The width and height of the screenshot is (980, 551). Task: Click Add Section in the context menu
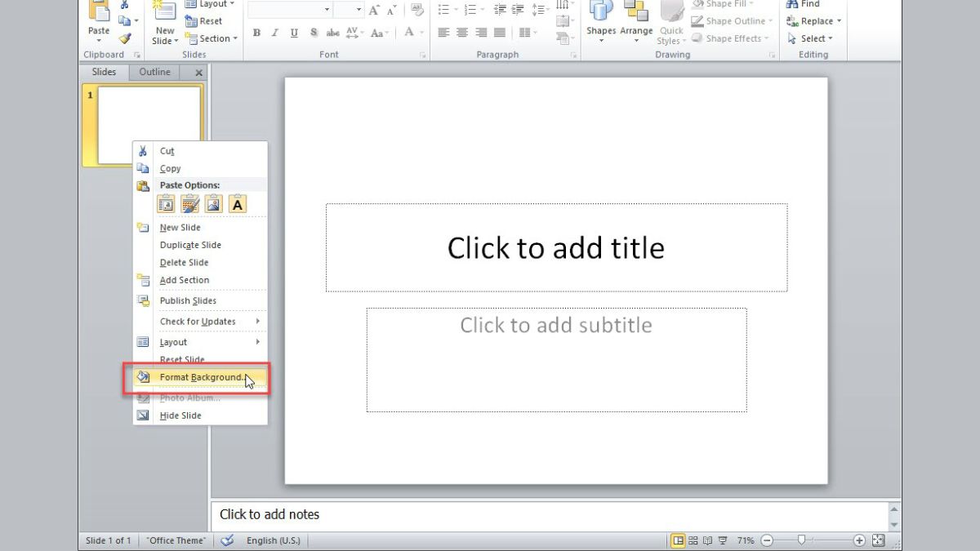click(185, 280)
